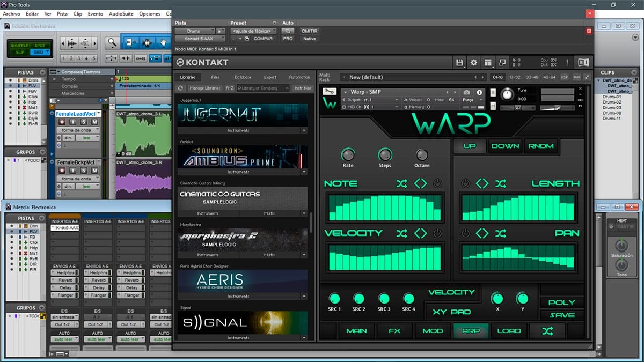Open the Signal library Instruments dropdown arrow
This screenshot has width=644, height=362.
[x=304, y=338]
